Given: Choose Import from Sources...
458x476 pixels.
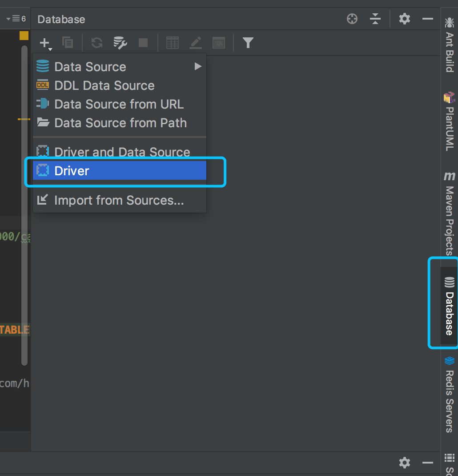Looking at the screenshot, I should coord(120,200).
